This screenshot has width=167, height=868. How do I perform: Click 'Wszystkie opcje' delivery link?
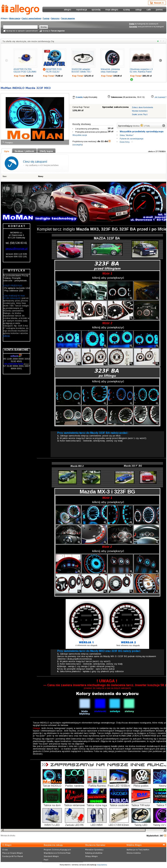[79, 135]
